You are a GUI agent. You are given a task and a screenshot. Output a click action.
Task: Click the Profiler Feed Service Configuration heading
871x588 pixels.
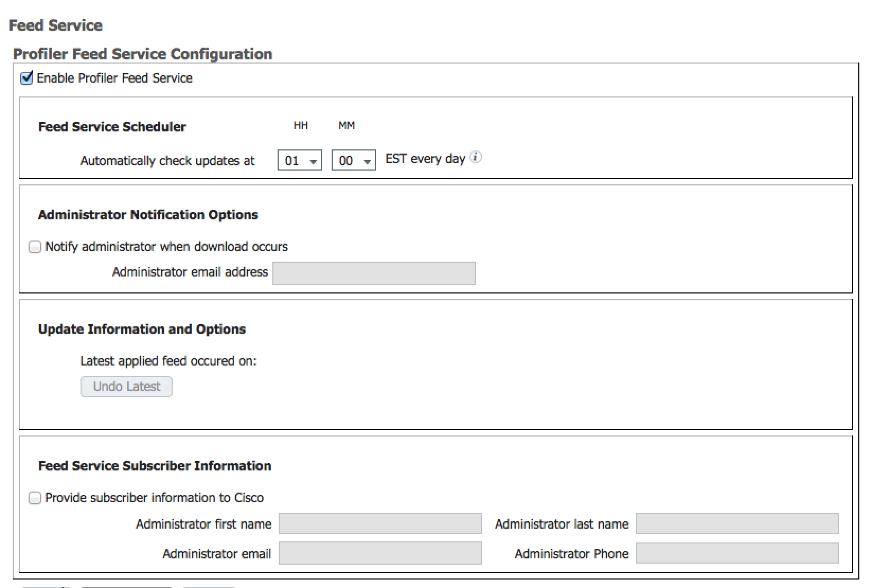click(x=143, y=54)
